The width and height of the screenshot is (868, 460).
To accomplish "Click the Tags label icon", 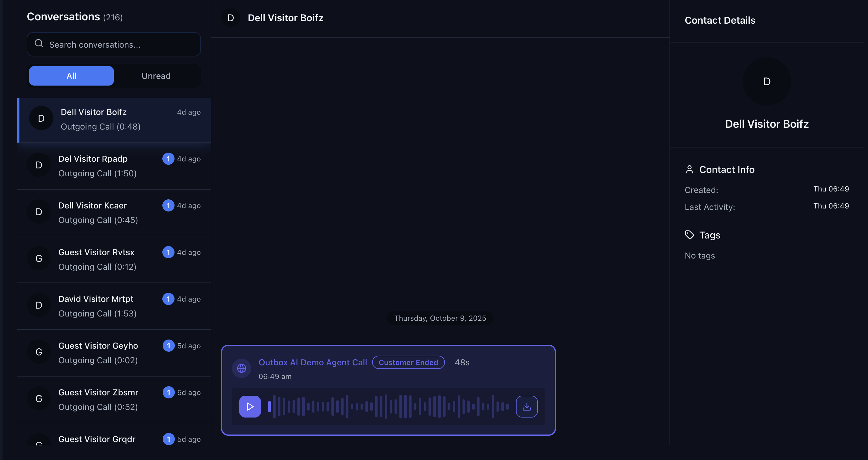I will coord(689,235).
